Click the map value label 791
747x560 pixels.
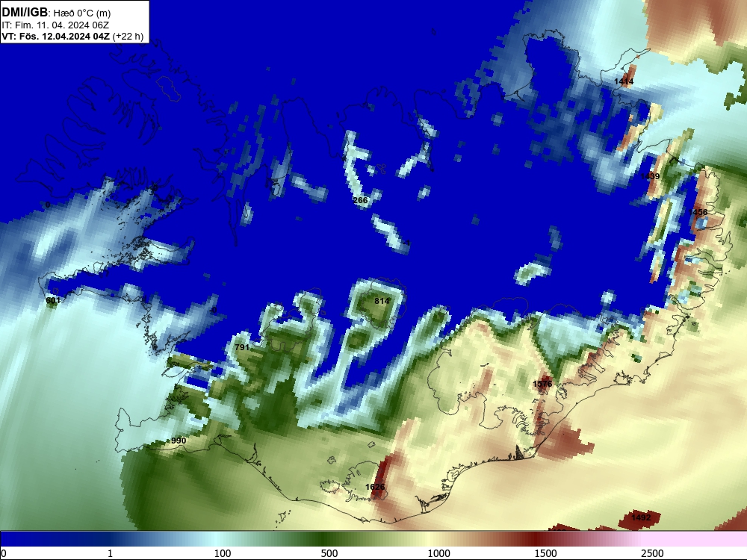[242, 347]
